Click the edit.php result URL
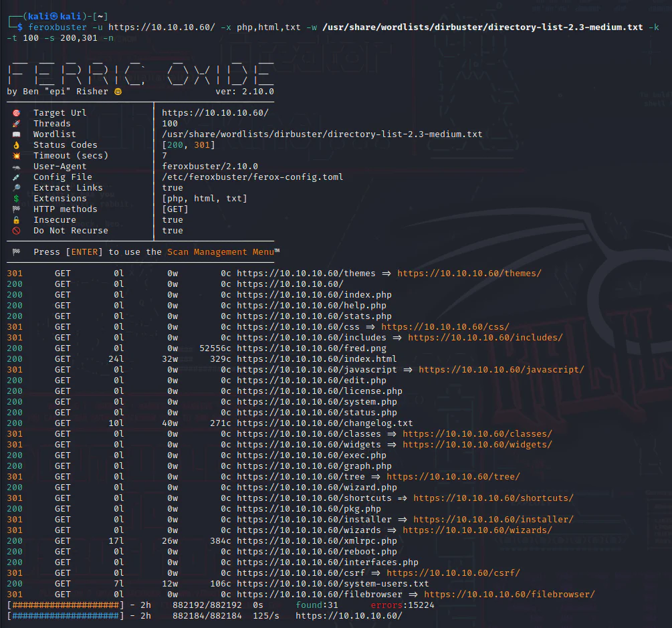Viewport: 672px width, 628px height. click(x=311, y=381)
